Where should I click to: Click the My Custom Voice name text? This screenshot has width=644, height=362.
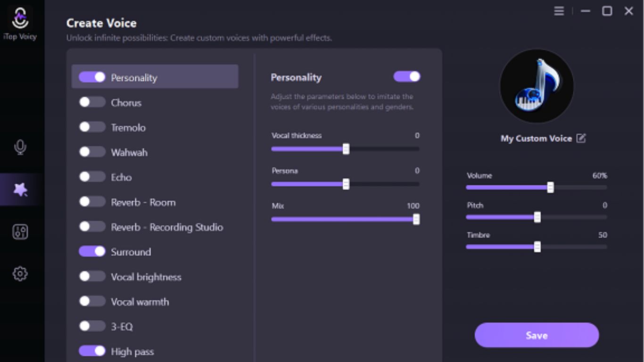(x=536, y=139)
